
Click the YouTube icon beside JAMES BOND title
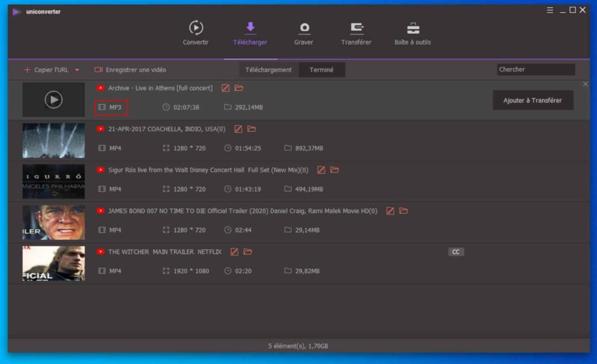100,211
